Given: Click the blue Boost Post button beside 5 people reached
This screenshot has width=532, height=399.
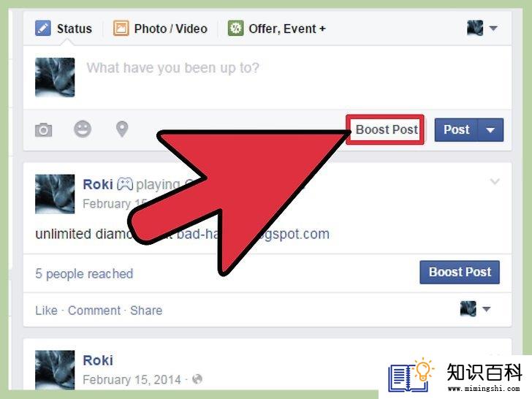Looking at the screenshot, I should pos(460,272).
